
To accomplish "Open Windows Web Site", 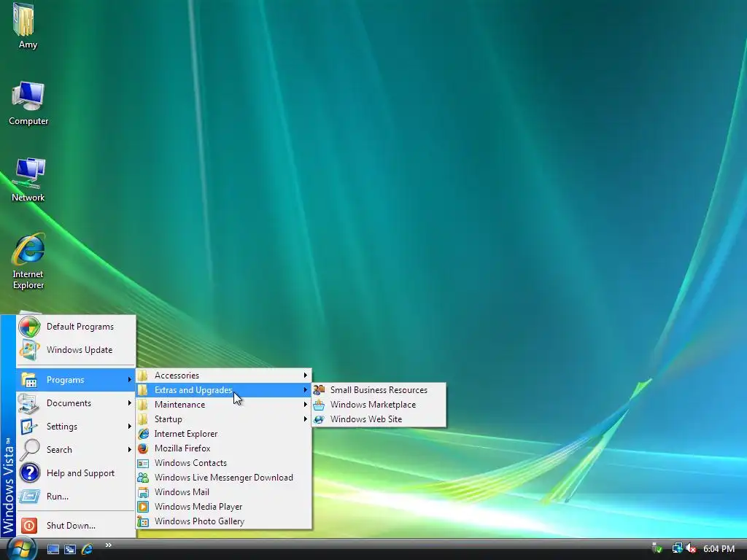I will [379, 419].
